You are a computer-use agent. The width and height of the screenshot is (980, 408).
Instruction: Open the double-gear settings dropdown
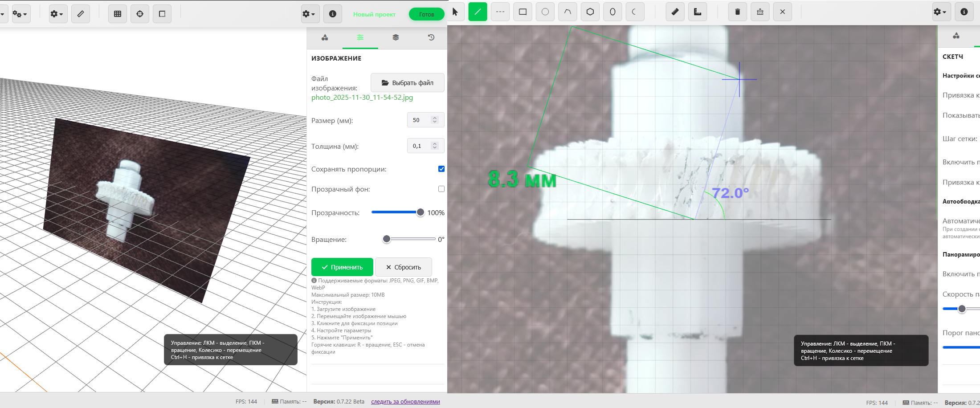pyautogui.click(x=20, y=14)
